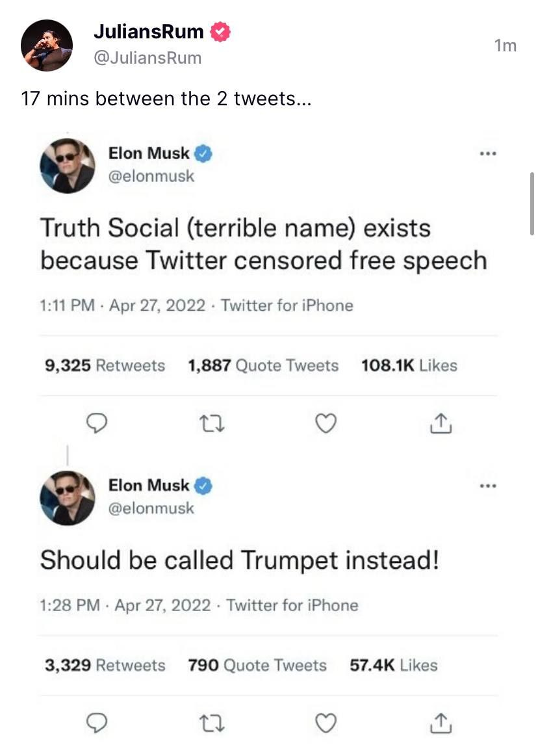View 9,325 Retweets list
This screenshot has height=756, width=538.
click(105, 366)
